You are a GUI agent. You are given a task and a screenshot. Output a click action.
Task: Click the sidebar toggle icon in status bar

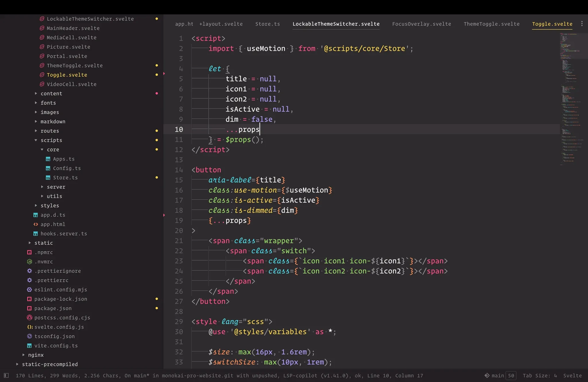tap(6, 375)
